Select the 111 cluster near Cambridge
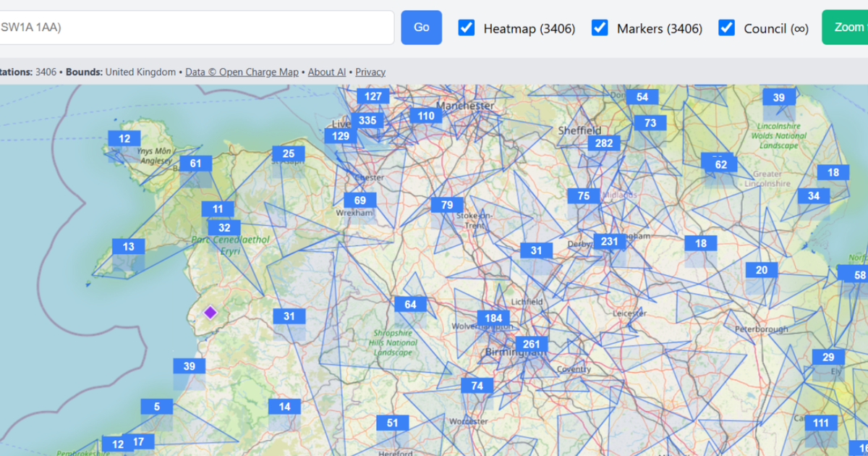 coord(821,422)
